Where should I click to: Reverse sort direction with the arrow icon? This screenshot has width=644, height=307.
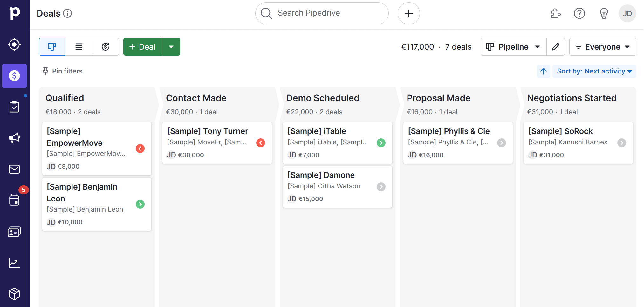click(x=544, y=71)
